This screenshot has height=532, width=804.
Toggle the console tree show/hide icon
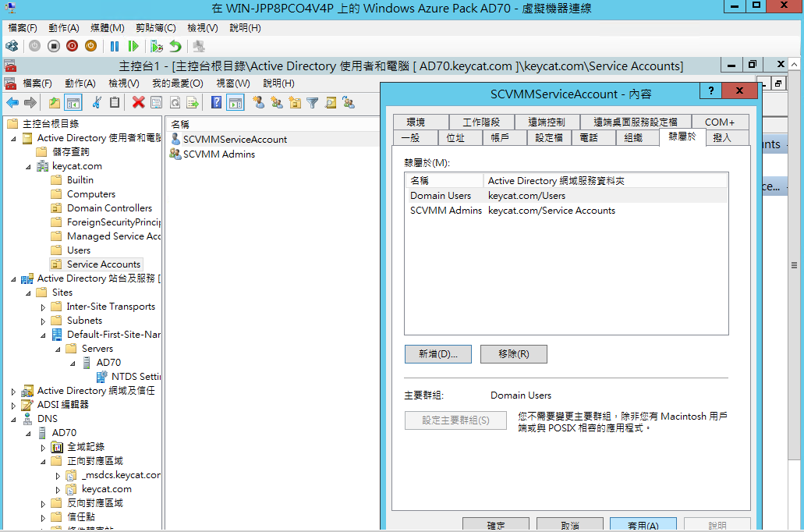point(73,103)
